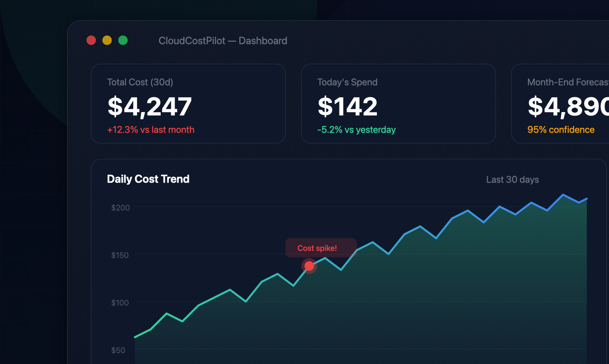609x364 pixels.
Task: Click the +12.3% vs last month indicator
Action: click(x=151, y=130)
